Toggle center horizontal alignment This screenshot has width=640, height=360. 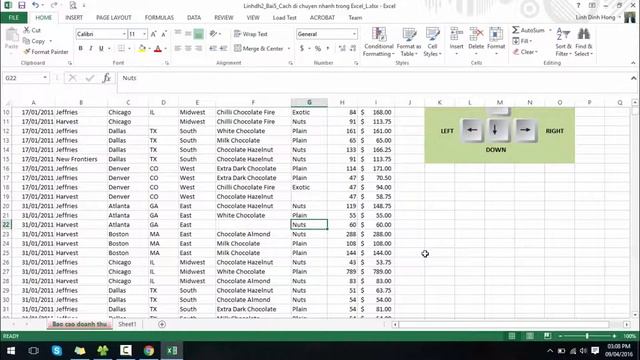tap(188, 49)
